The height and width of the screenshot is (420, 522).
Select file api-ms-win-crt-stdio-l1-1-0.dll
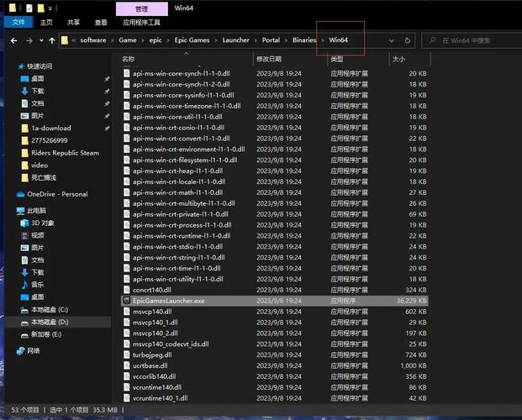[x=177, y=247]
